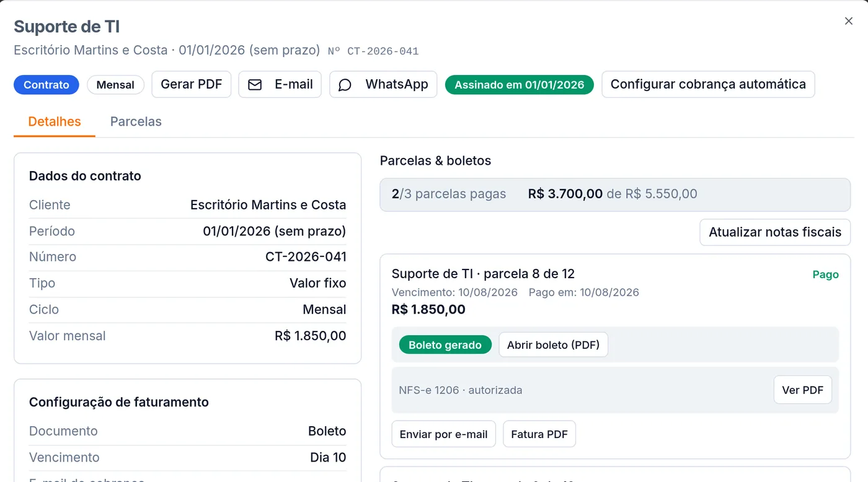Screen dimensions: 868x482
Task: Open boleto via Abrir boleto (PDF)
Action: click(x=553, y=345)
